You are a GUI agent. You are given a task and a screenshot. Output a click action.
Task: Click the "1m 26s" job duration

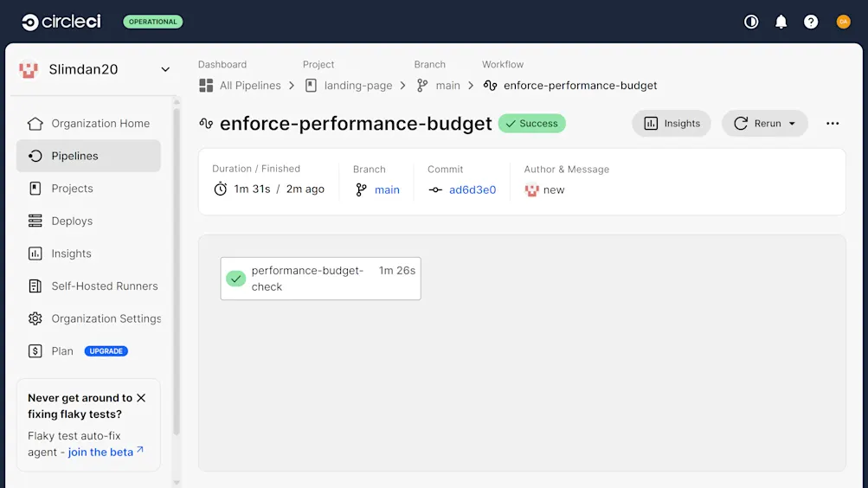(x=397, y=271)
